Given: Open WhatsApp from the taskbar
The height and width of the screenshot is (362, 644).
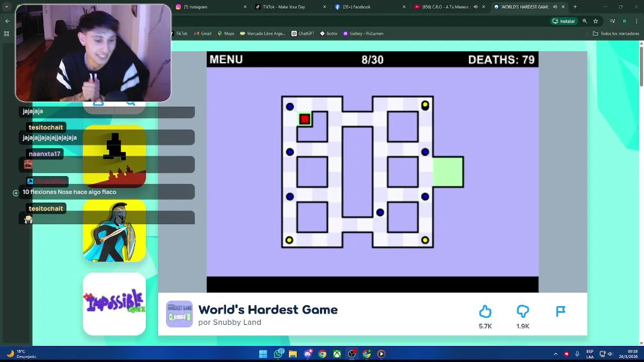Looking at the screenshot, I should tap(278, 354).
